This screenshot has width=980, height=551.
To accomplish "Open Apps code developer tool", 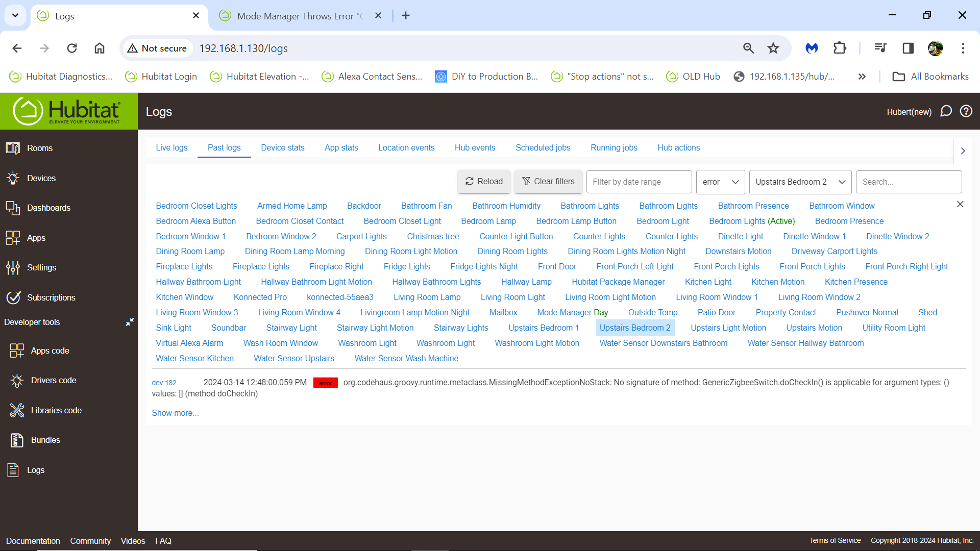I will click(39, 350).
